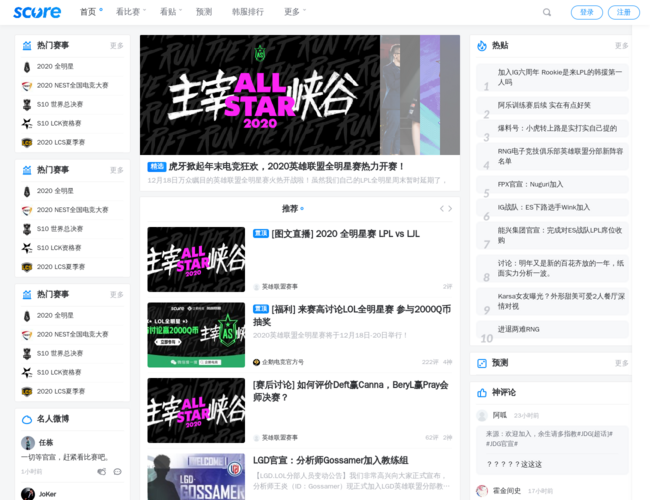Click chart icon of first 热门赛事 header
This screenshot has height=500, width=650.
(x=27, y=46)
